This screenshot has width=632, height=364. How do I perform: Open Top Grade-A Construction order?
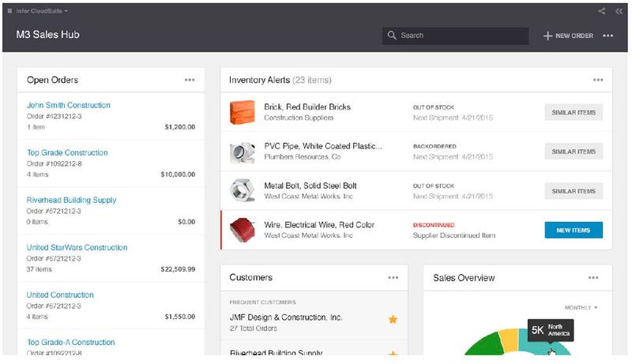(x=71, y=342)
